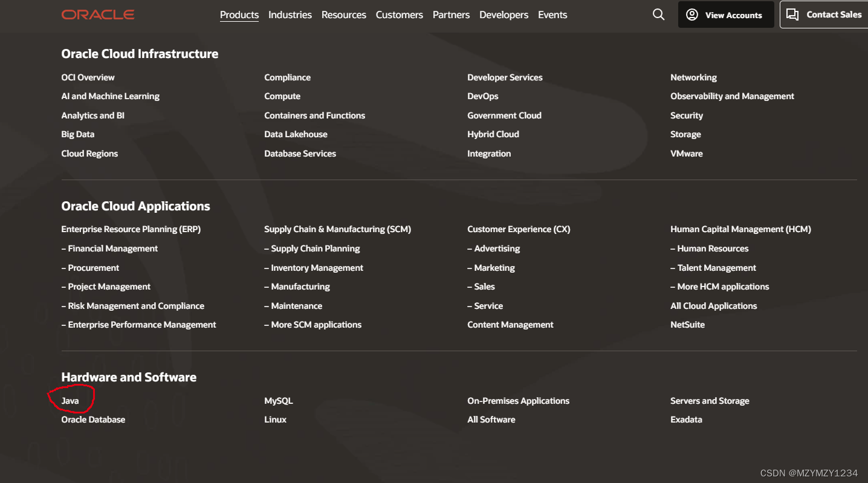The image size is (868, 483).
Task: Open the Maintenance link
Action: 293,306
